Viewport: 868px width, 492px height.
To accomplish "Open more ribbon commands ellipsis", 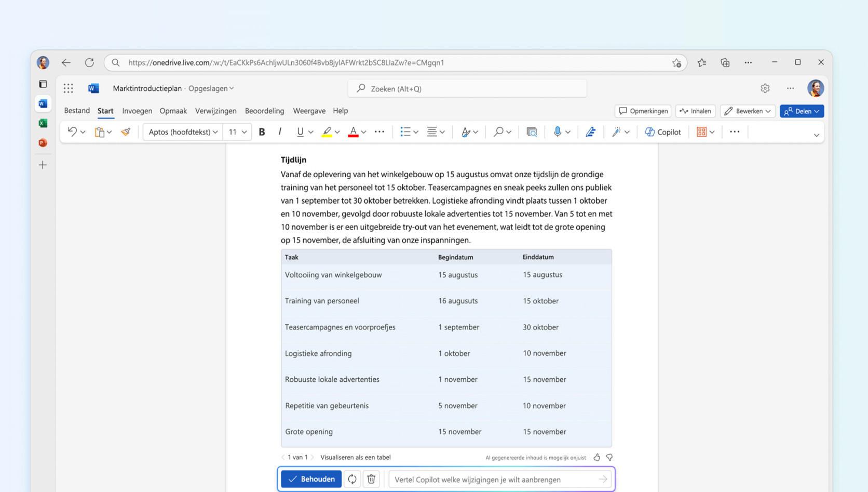I will (x=735, y=132).
